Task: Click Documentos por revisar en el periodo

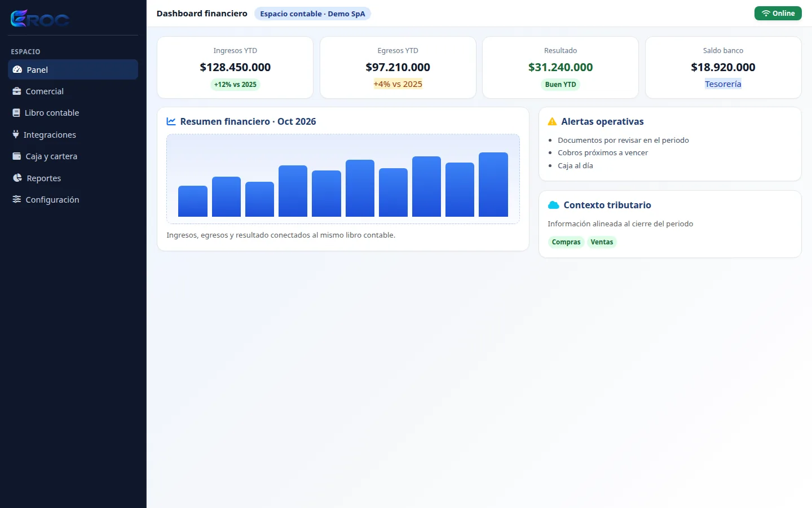Action: tap(623, 140)
